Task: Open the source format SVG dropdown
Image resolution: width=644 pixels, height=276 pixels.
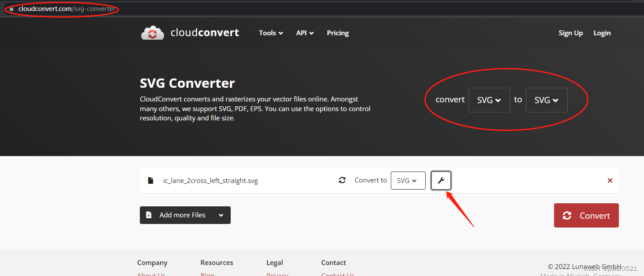Action: [x=489, y=100]
